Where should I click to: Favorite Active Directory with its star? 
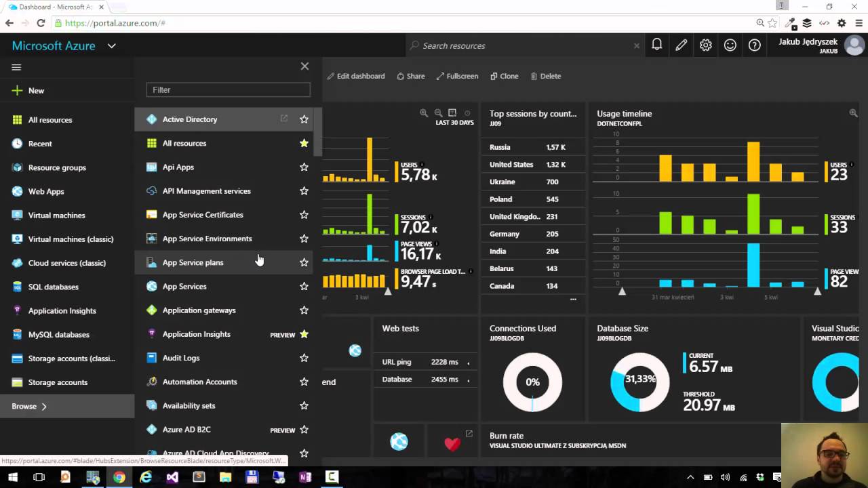tap(304, 119)
